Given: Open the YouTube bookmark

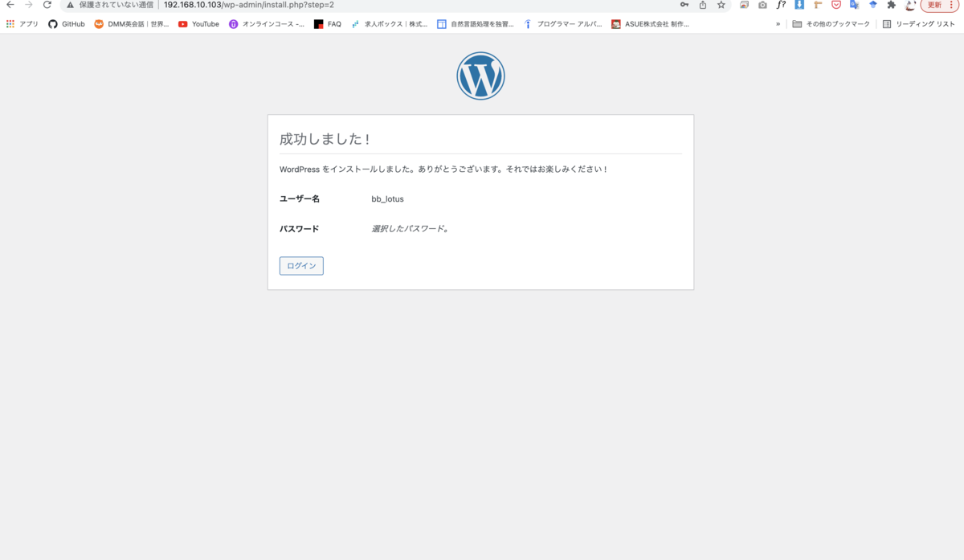Looking at the screenshot, I should pos(198,24).
